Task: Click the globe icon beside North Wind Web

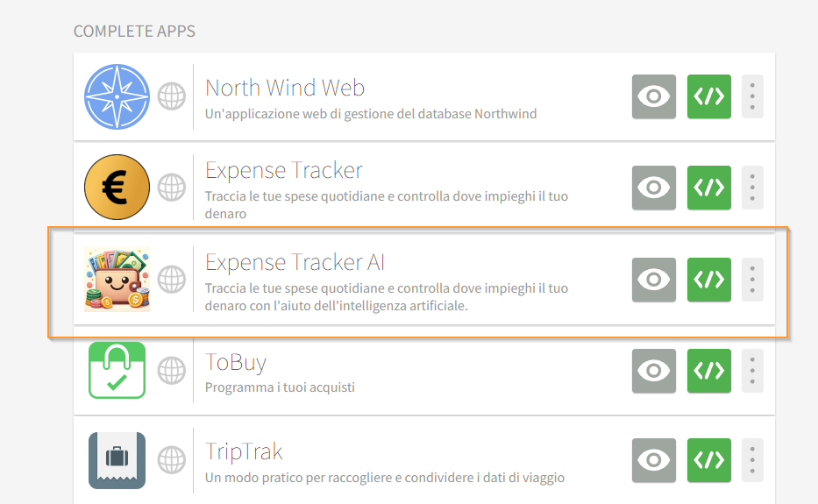Action: click(172, 96)
